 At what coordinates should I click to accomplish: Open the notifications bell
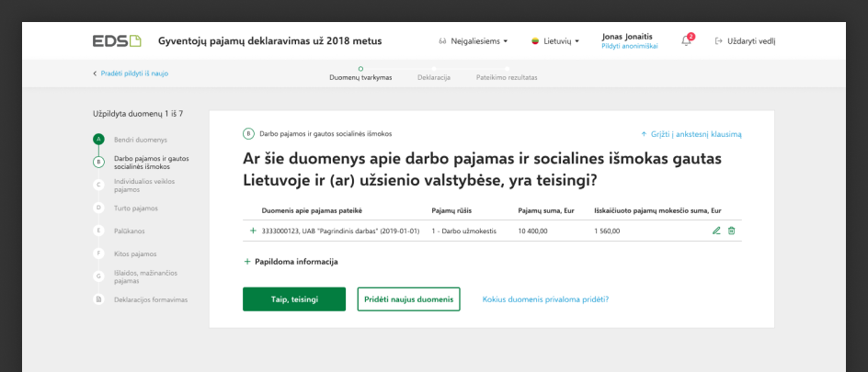(686, 41)
